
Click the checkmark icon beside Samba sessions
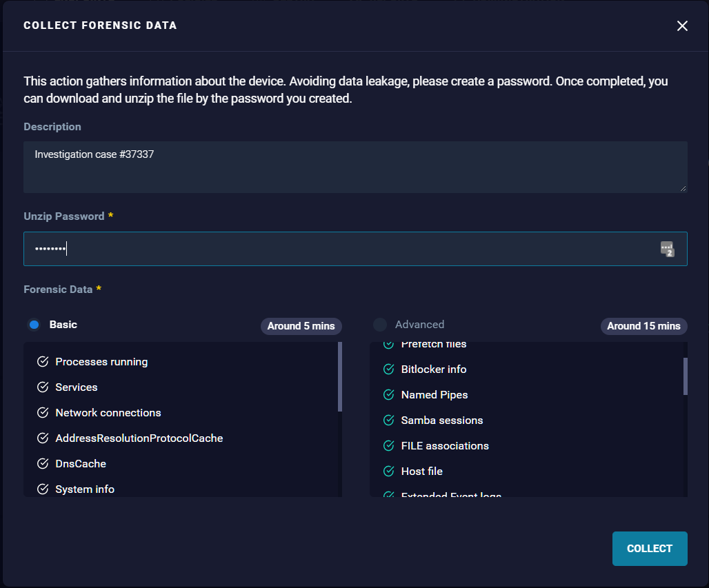tap(388, 420)
